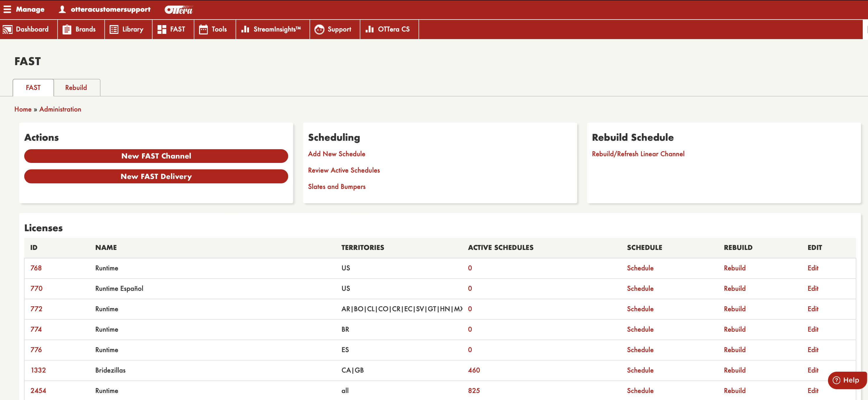Click the Dashboard cast icon
This screenshot has height=400, width=868.
(7, 29)
